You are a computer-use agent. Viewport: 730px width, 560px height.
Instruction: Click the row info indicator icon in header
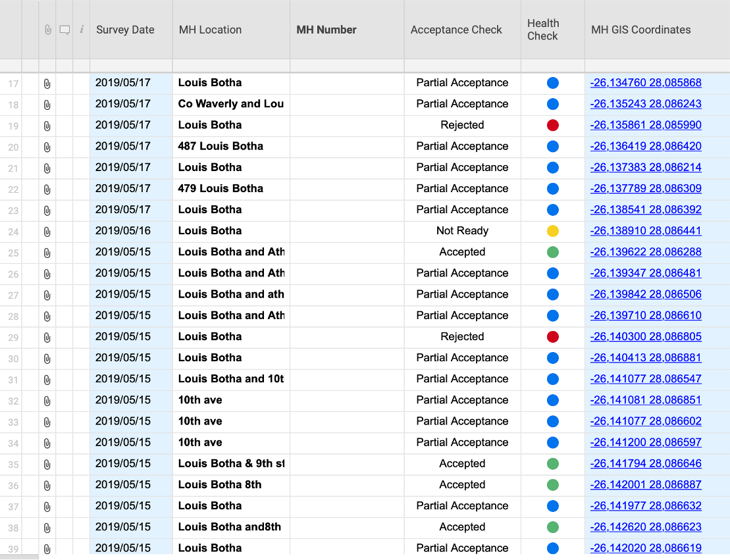(x=82, y=30)
